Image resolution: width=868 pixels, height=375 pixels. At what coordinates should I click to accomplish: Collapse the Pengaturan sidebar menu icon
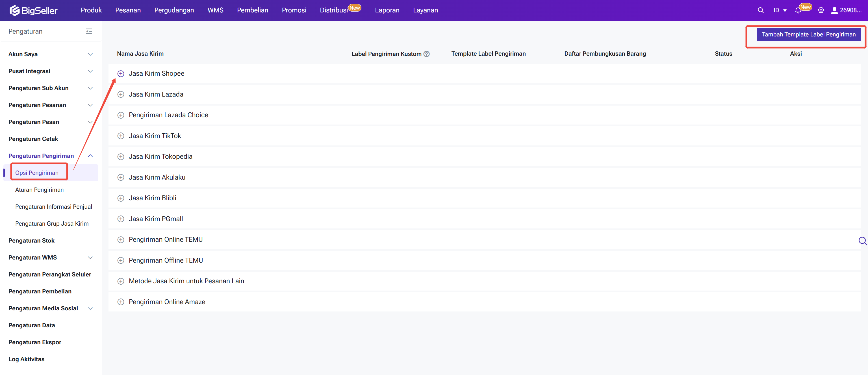89,31
